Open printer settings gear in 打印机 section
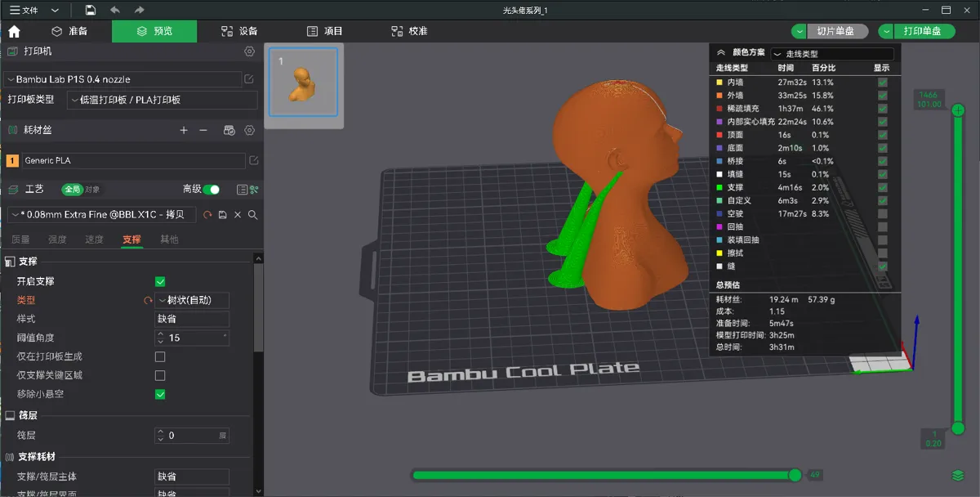The width and height of the screenshot is (980, 497). pos(250,51)
